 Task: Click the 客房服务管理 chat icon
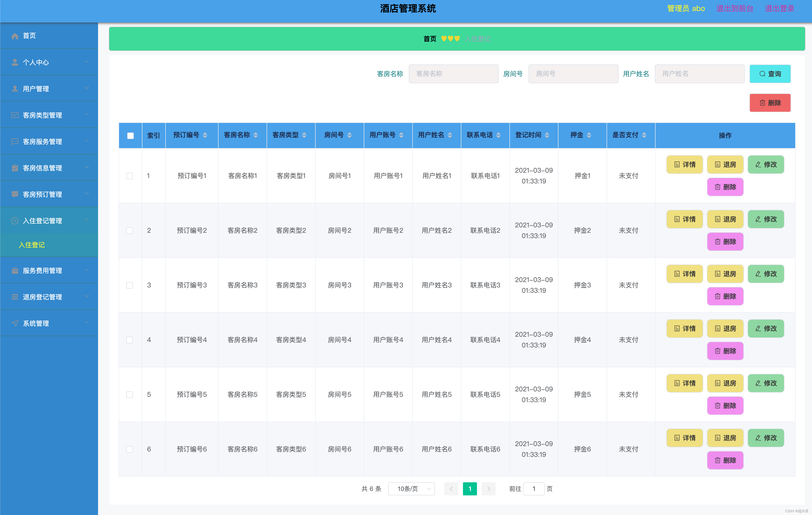[x=15, y=141]
